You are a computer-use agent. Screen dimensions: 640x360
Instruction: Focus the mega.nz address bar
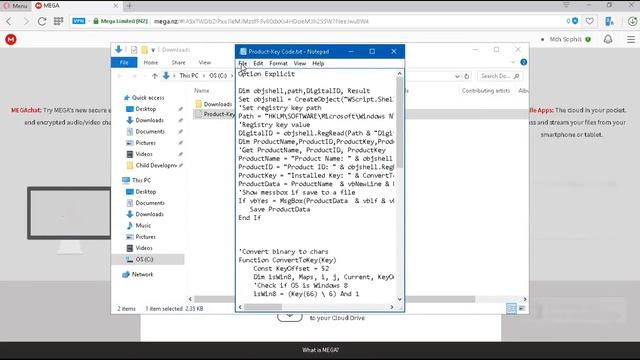261,21
